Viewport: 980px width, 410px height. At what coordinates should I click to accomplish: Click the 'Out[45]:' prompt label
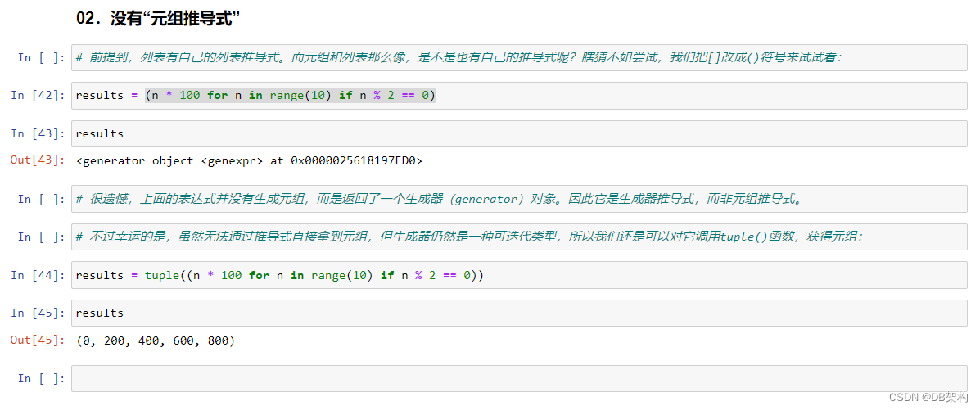[38, 340]
